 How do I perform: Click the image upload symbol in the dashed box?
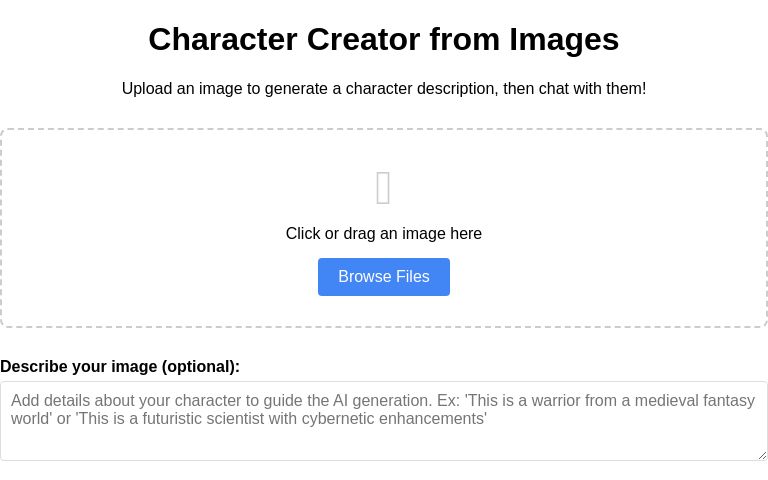pyautogui.click(x=383, y=189)
